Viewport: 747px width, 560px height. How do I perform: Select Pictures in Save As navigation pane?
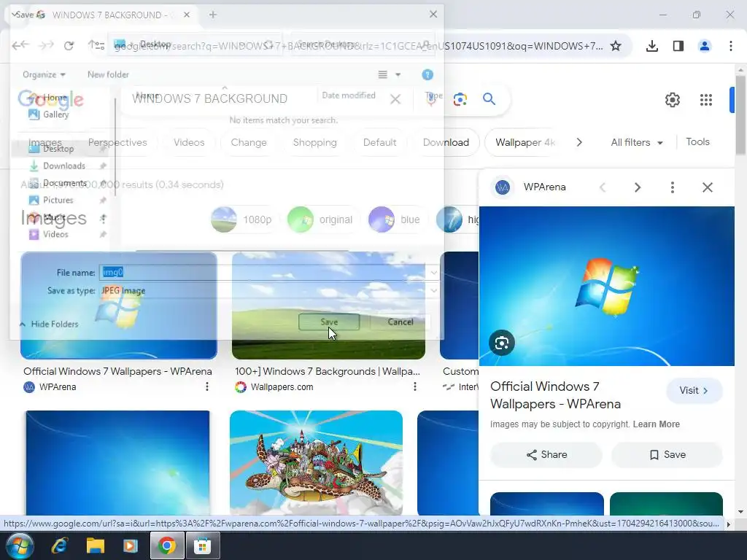58,200
